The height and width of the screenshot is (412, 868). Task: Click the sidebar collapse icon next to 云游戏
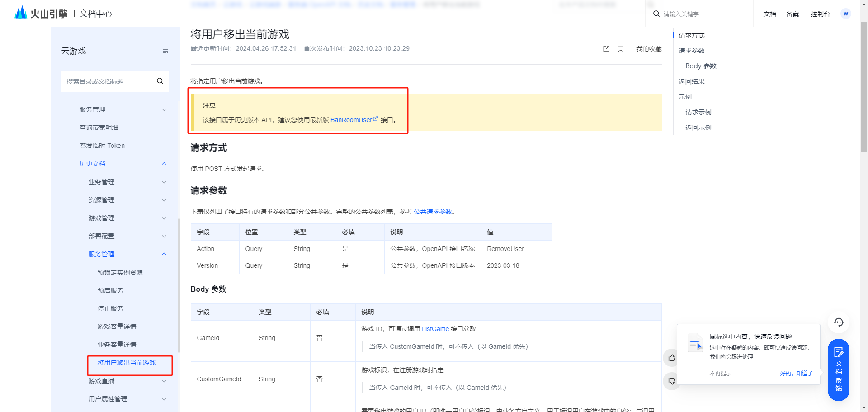(165, 51)
